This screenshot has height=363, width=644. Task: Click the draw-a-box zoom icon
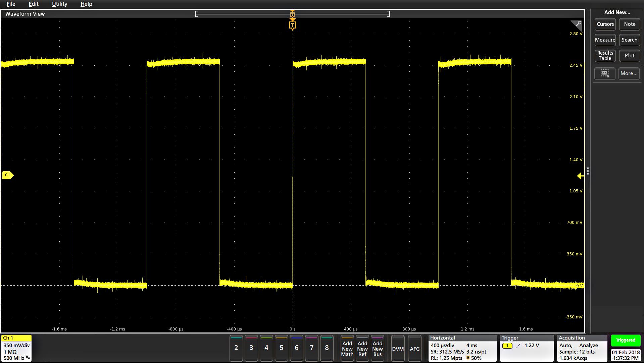point(605,73)
